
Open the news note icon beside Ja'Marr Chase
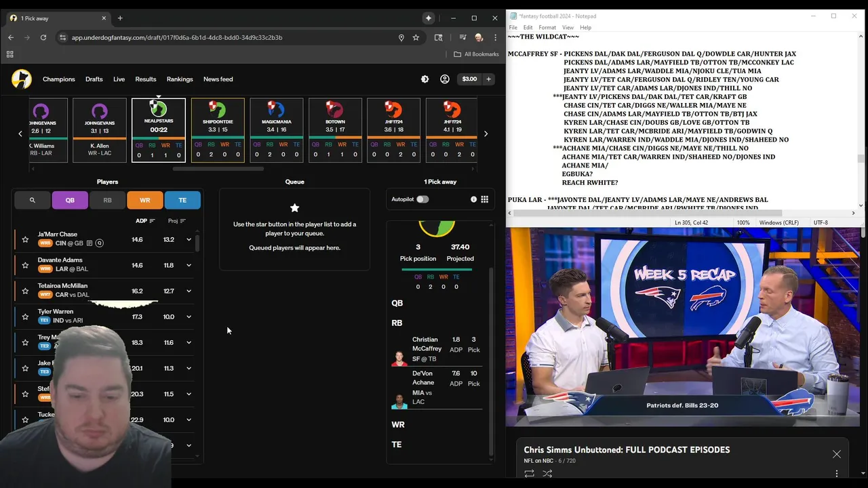pos(90,243)
